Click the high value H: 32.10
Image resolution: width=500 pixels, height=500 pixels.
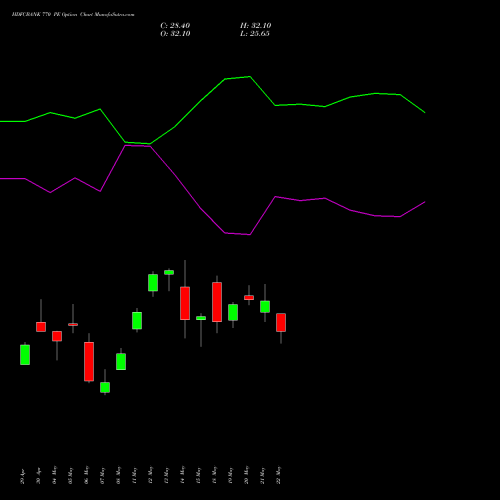pyautogui.click(x=256, y=26)
